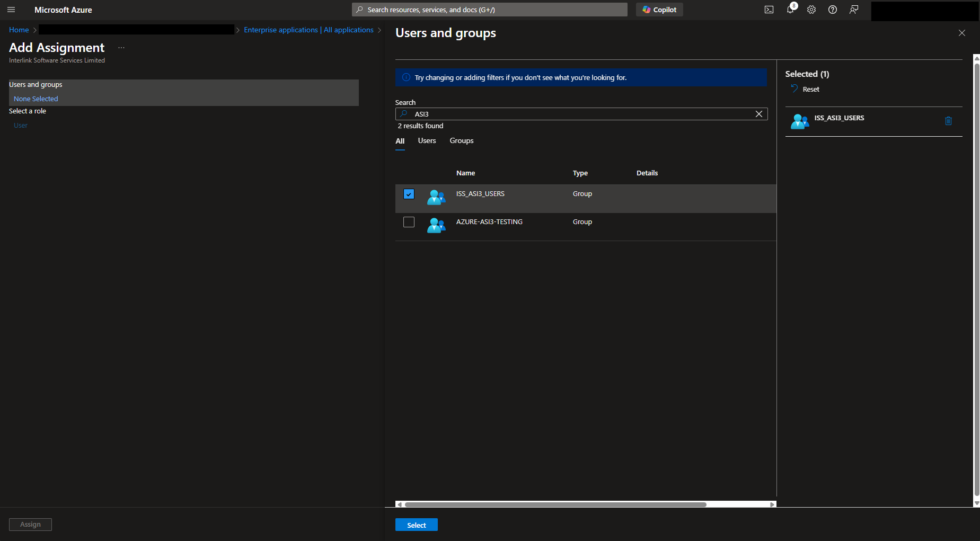980x541 pixels.
Task: Click the info icon in the filter banner
Action: click(406, 77)
